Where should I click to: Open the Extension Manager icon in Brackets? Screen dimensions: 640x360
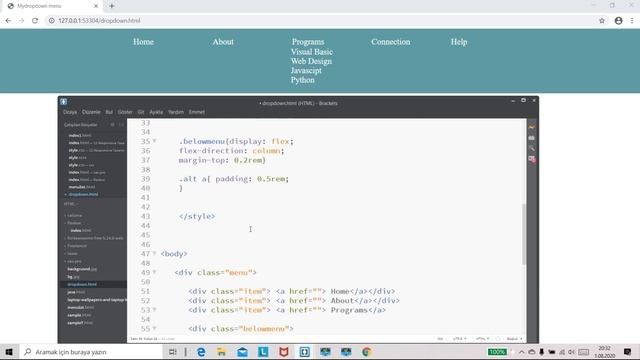point(531,138)
